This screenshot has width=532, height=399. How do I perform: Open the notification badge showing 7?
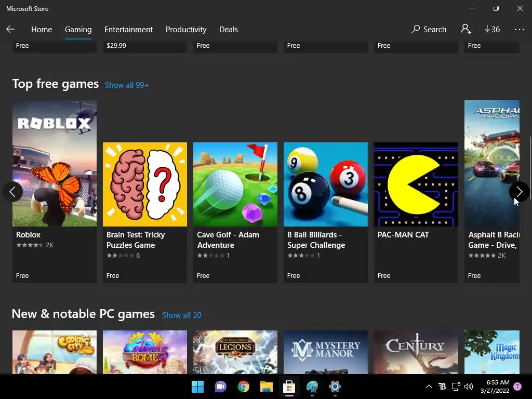[517, 387]
